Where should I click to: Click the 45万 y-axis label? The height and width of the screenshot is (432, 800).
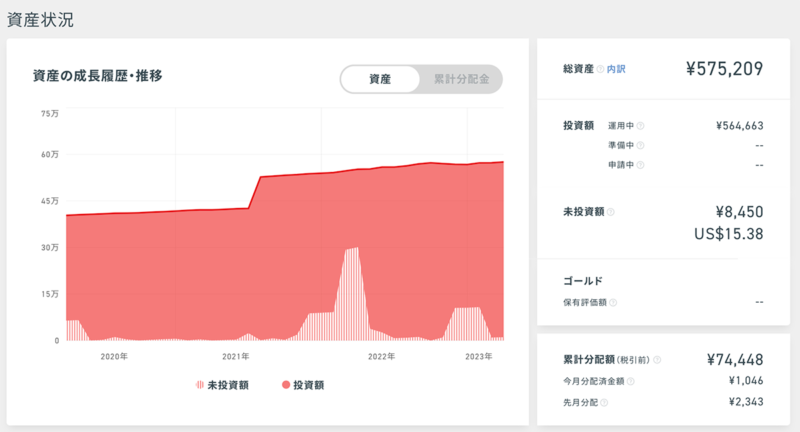click(x=50, y=201)
